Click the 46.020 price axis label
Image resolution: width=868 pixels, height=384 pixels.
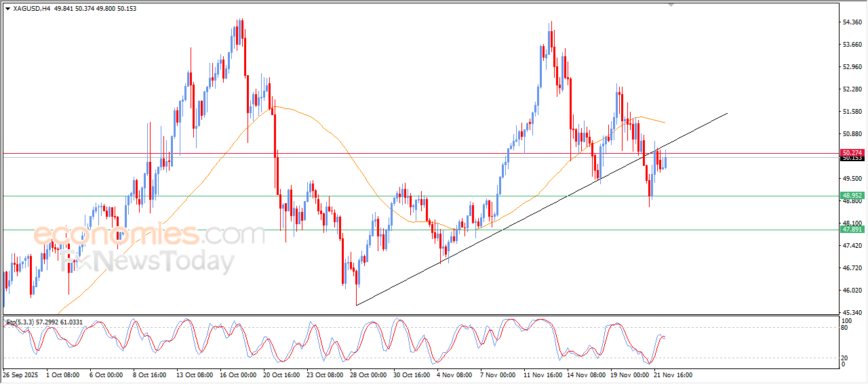854,291
